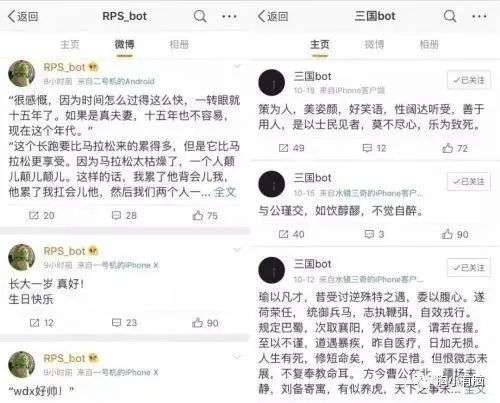Switch to 相册 tab on RPS_bot
500x403 pixels.
(179, 44)
